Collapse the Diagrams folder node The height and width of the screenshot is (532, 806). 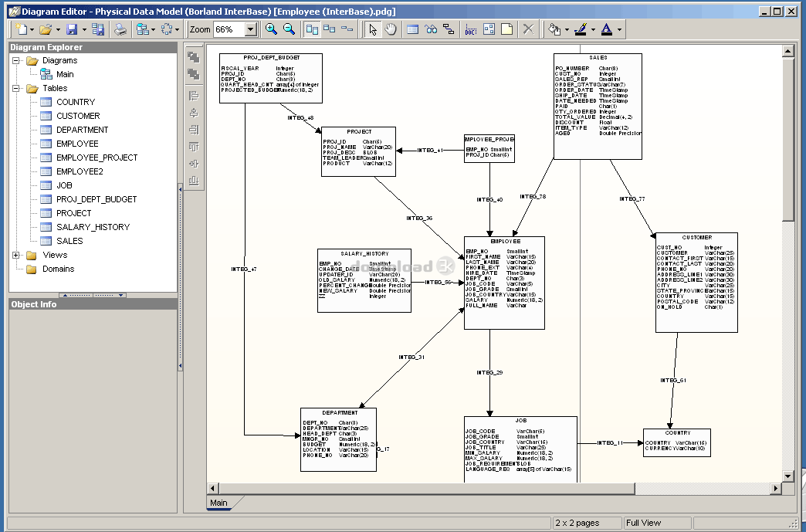pos(16,60)
